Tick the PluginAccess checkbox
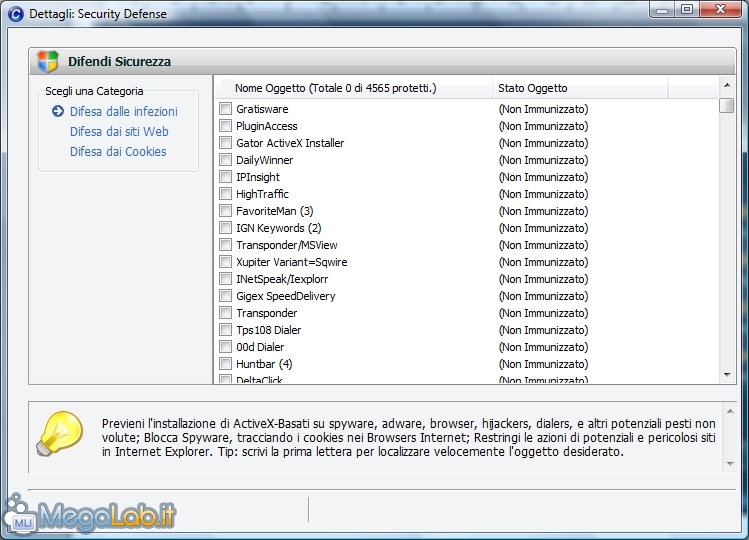 [x=225, y=126]
